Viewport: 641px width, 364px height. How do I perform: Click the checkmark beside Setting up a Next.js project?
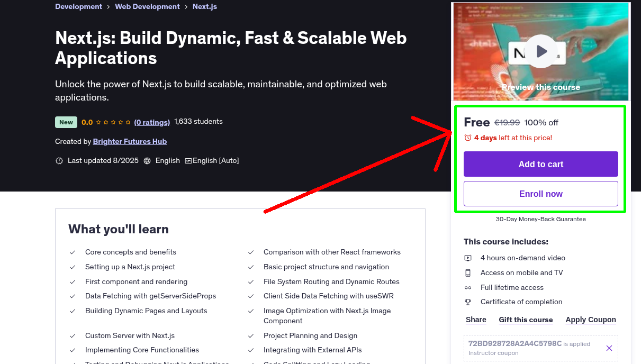pos(73,267)
